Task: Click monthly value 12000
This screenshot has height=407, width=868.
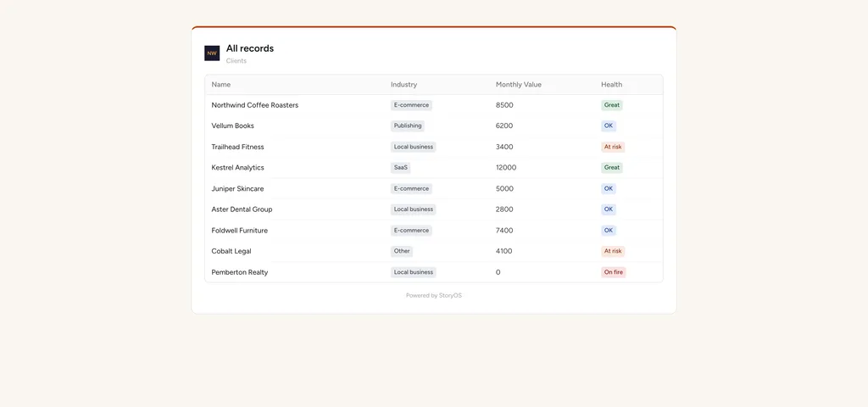Action: coord(506,168)
